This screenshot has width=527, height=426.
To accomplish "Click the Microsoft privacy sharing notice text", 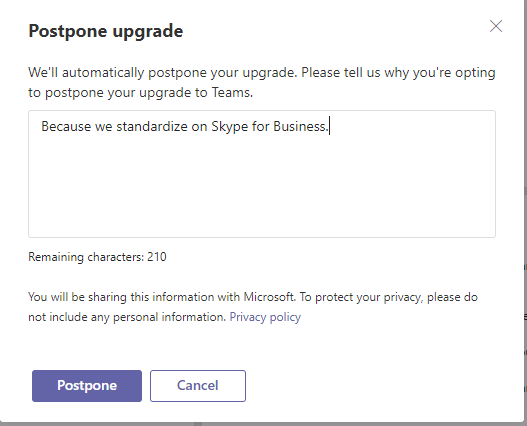I will pyautogui.click(x=253, y=307).
